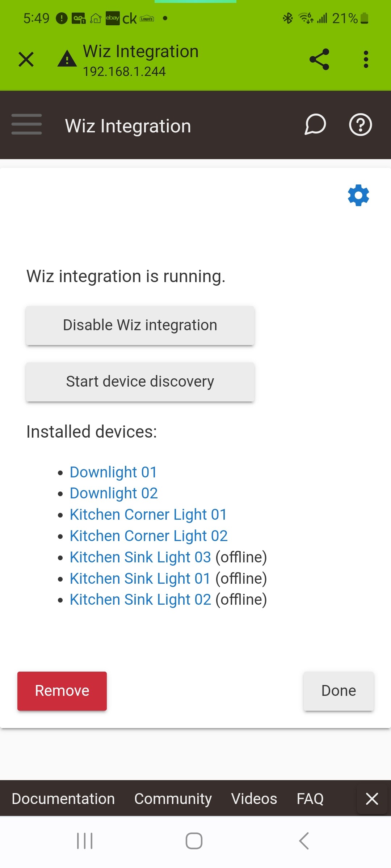Tap the share icon
Screen dimensions: 391x868
(x=319, y=59)
